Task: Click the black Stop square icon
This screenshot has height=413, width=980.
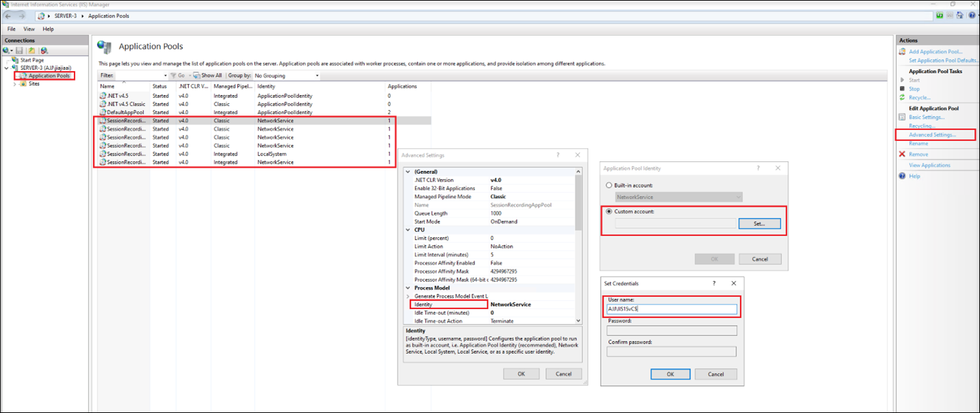Action: tap(902, 89)
